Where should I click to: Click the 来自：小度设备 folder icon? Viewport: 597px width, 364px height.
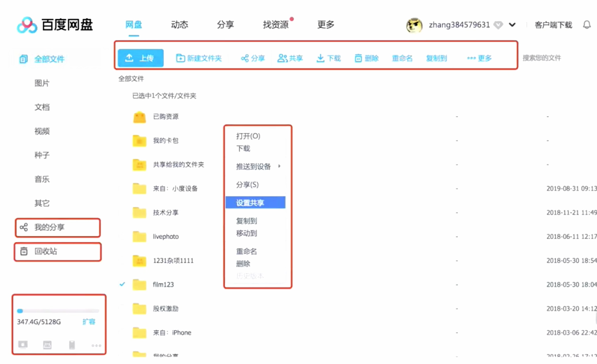coord(140,188)
